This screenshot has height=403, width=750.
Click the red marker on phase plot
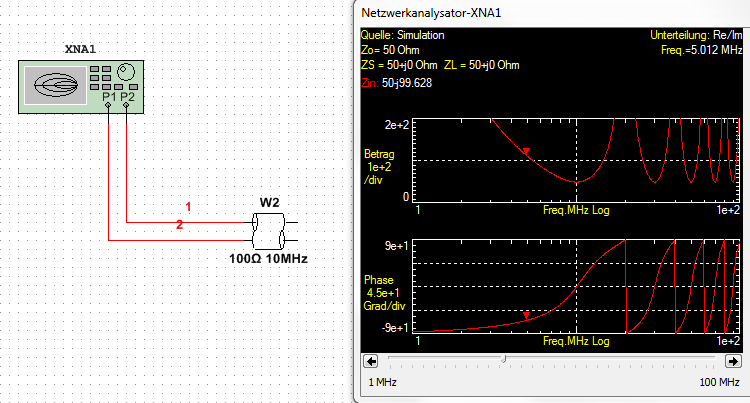(526, 316)
